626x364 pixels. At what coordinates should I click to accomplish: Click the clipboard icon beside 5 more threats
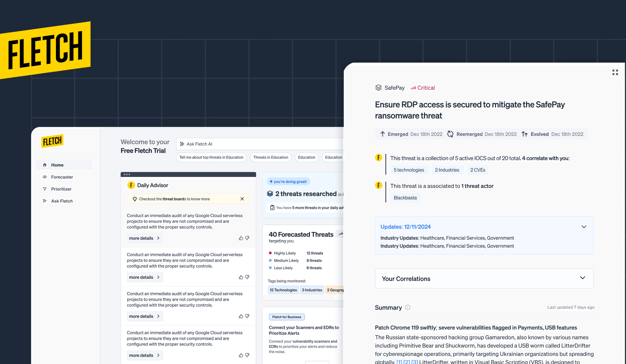click(x=272, y=208)
